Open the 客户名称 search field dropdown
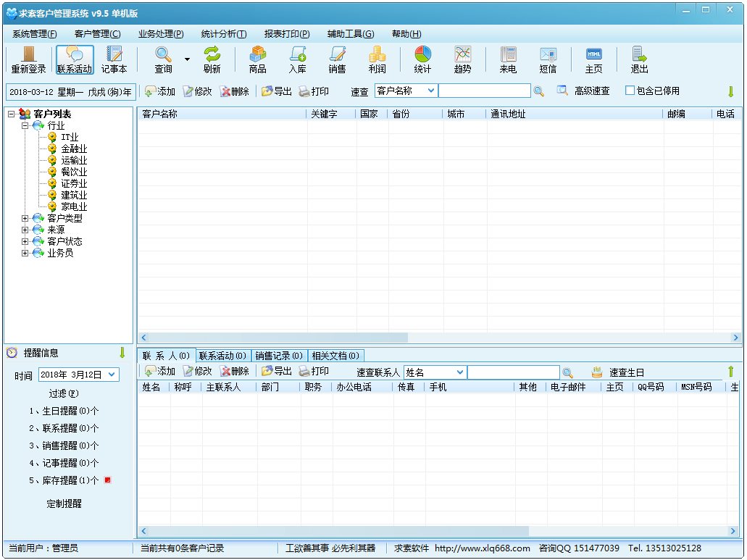 [x=430, y=91]
